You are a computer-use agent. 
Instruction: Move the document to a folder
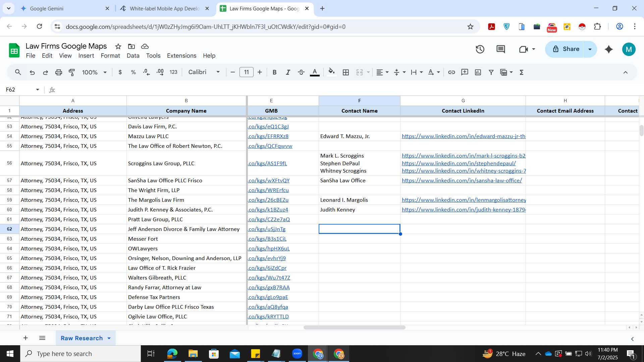[x=131, y=46]
